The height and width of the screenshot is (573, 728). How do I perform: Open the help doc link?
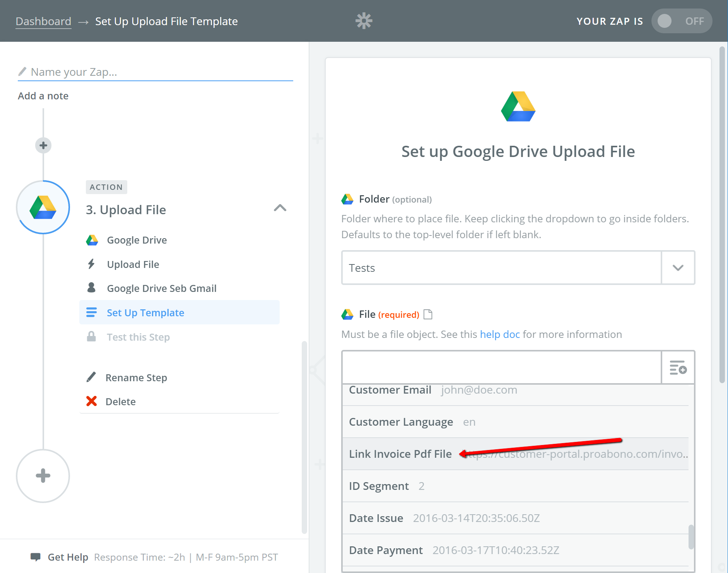(500, 334)
